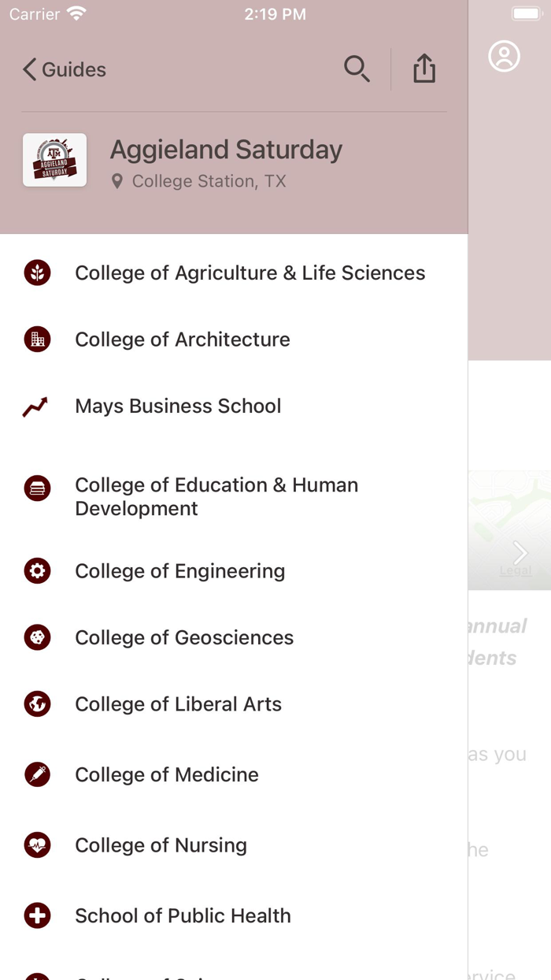Select the Agriculture & Life Sciences plant icon
Viewport: 551px width, 980px height.
click(37, 272)
